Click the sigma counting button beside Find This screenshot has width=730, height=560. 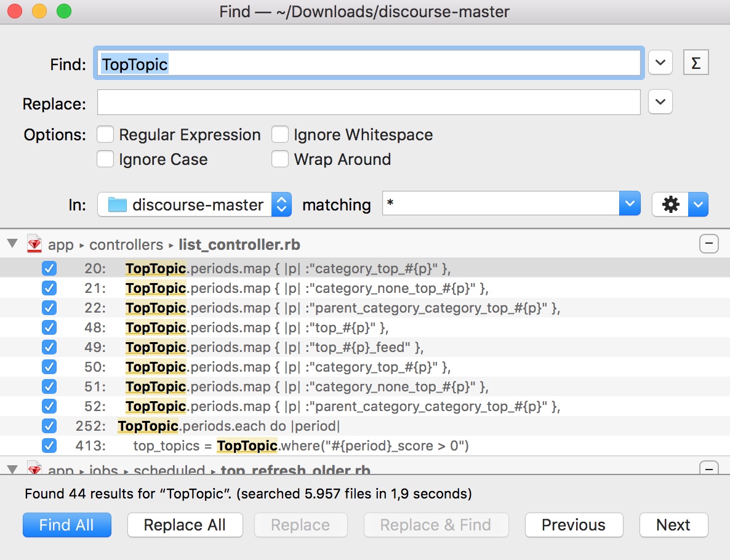point(696,63)
